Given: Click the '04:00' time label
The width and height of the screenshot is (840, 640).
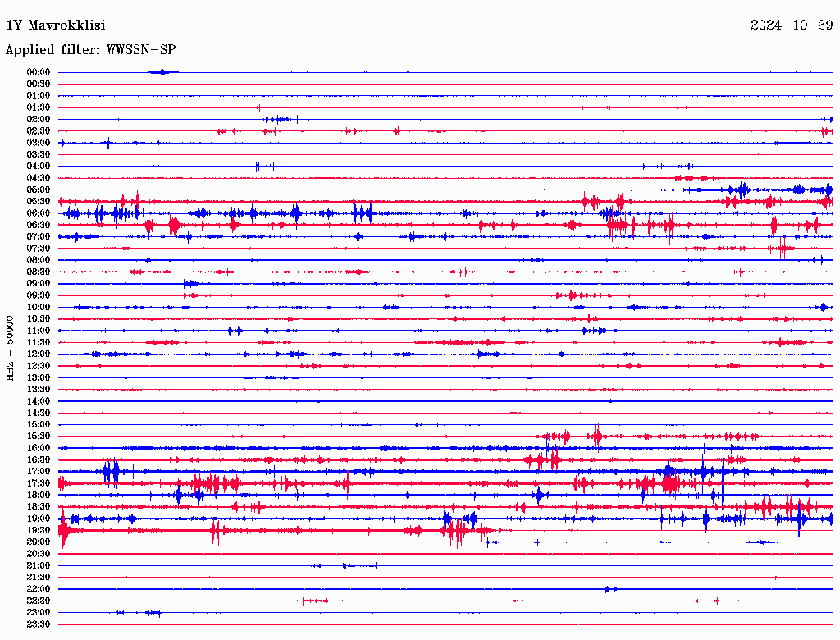Looking at the screenshot, I should click(x=38, y=167).
